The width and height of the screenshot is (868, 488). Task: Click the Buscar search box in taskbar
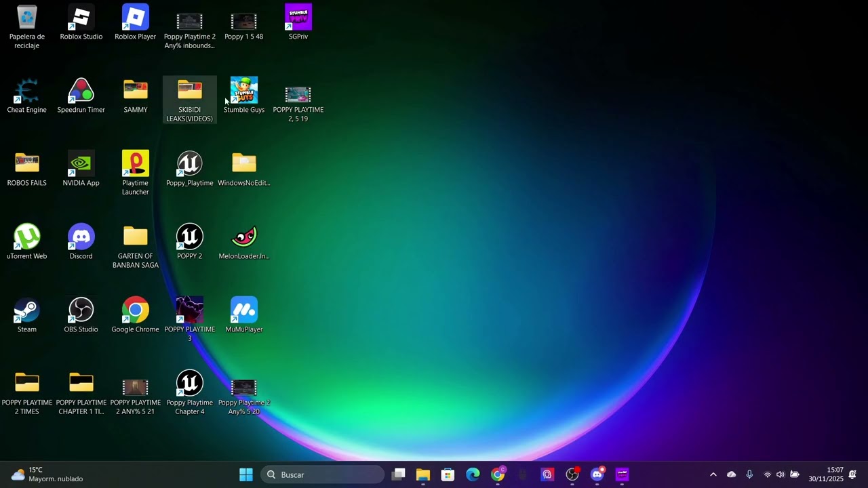pyautogui.click(x=323, y=474)
